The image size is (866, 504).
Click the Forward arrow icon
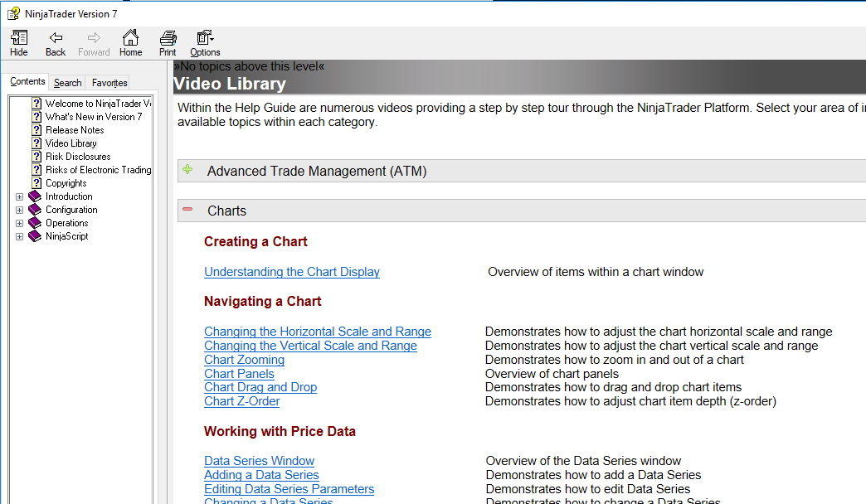(94, 37)
